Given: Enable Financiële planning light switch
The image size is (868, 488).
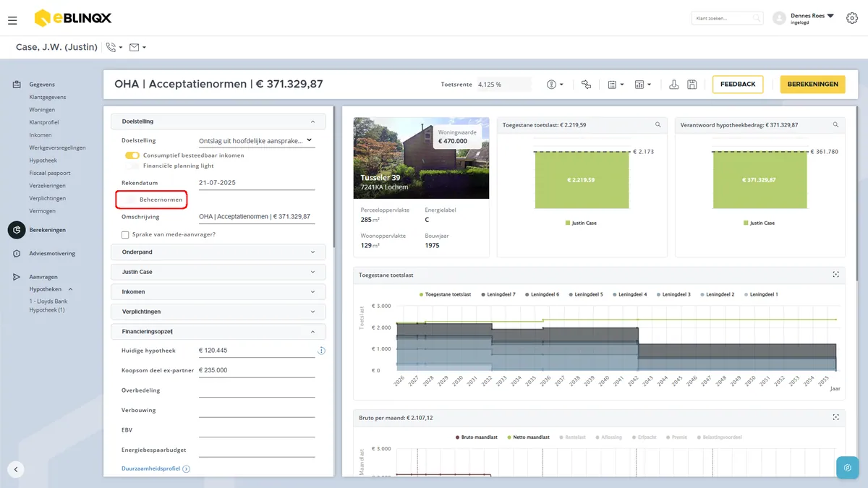Looking at the screenshot, I should [132, 166].
